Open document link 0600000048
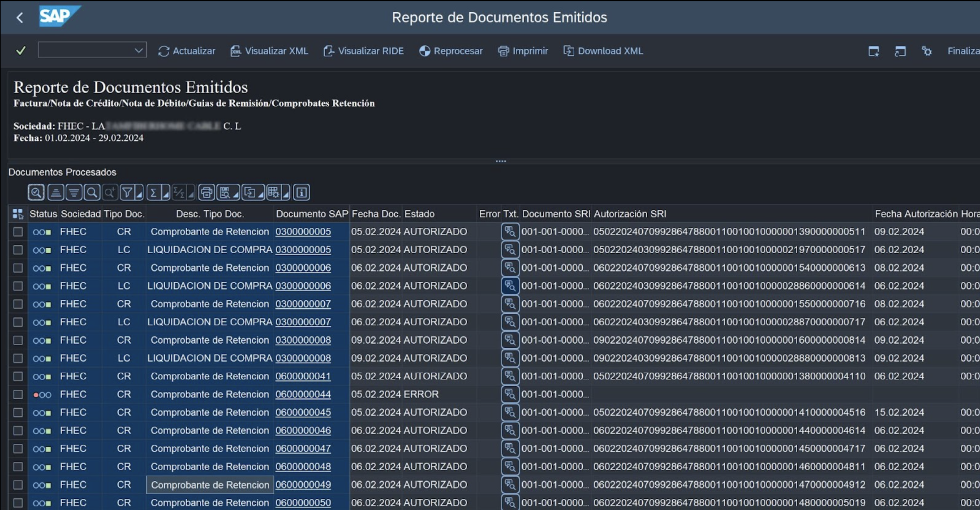980x510 pixels. pyautogui.click(x=303, y=467)
